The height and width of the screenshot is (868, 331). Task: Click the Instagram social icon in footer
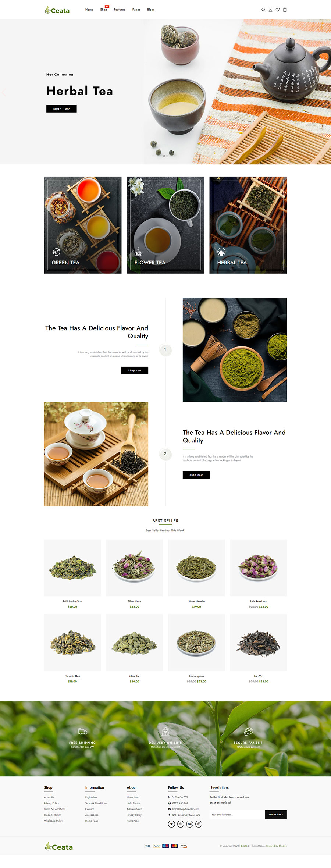tap(199, 824)
